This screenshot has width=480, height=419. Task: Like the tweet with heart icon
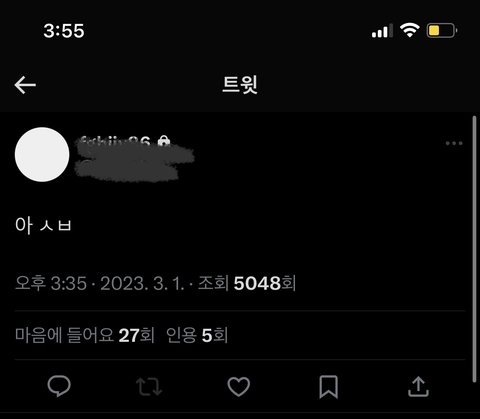tap(239, 387)
